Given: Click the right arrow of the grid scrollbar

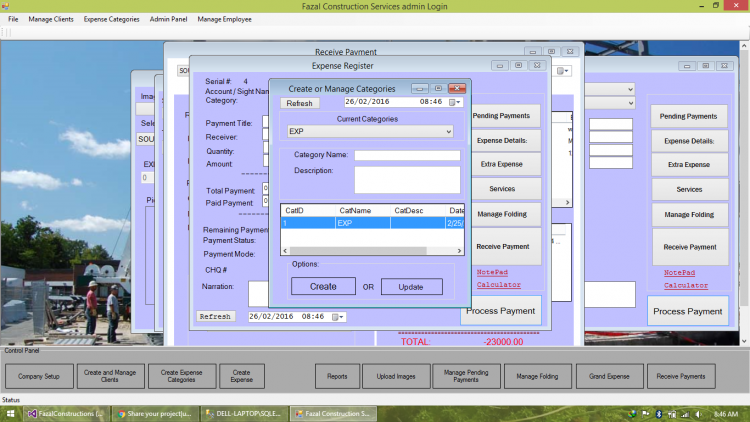Looking at the screenshot, I should point(459,251).
